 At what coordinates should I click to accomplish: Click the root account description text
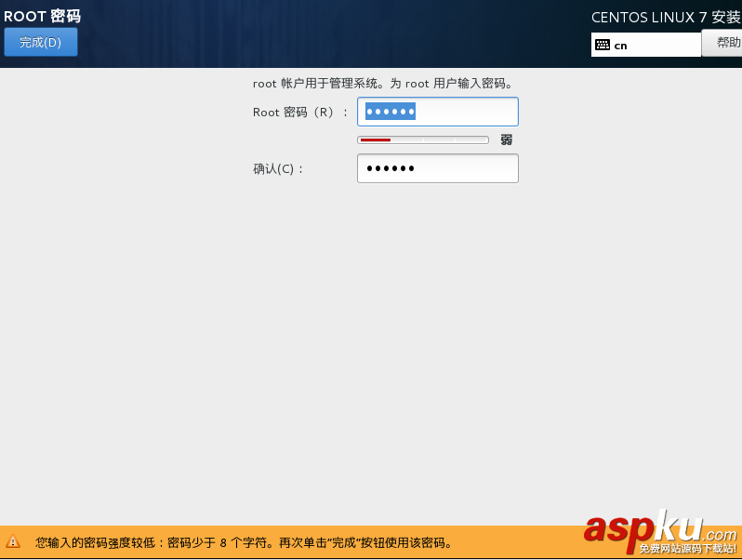pyautogui.click(x=383, y=84)
